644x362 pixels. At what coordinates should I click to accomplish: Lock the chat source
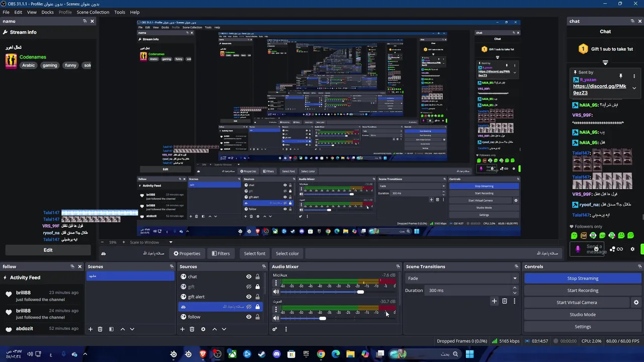coord(257,277)
